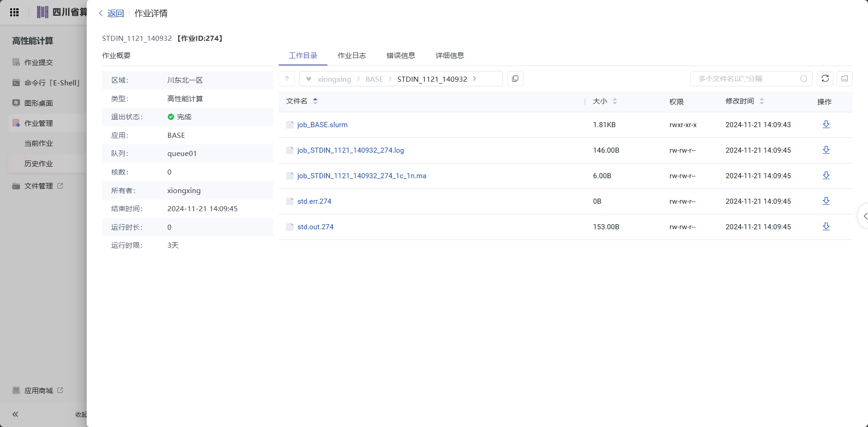
Task: Expand the right side panel arrow
Action: coord(865,216)
